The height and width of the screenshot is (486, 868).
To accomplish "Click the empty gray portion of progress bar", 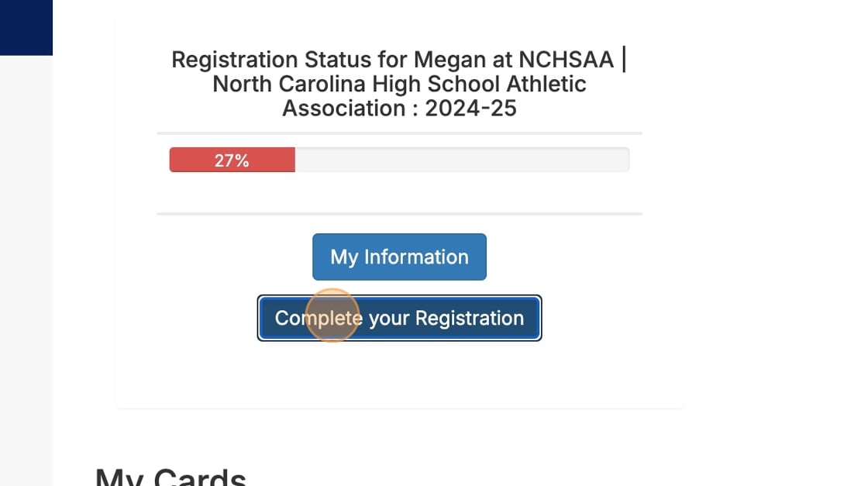I will 461,160.
